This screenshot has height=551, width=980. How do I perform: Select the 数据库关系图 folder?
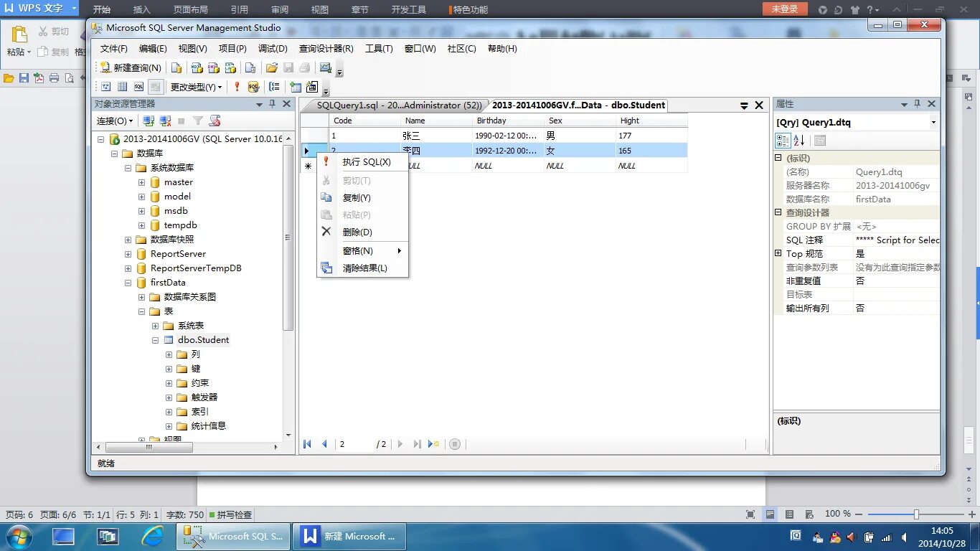(189, 297)
